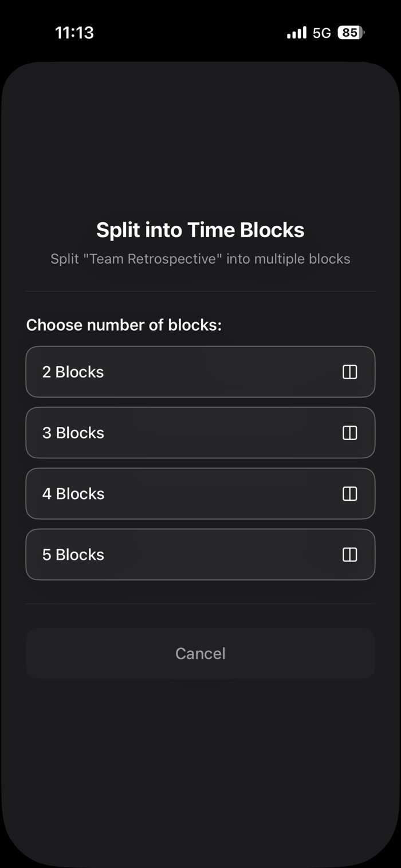Click the "Split into Time Blocks" title
The height and width of the screenshot is (868, 401).
[x=200, y=230]
